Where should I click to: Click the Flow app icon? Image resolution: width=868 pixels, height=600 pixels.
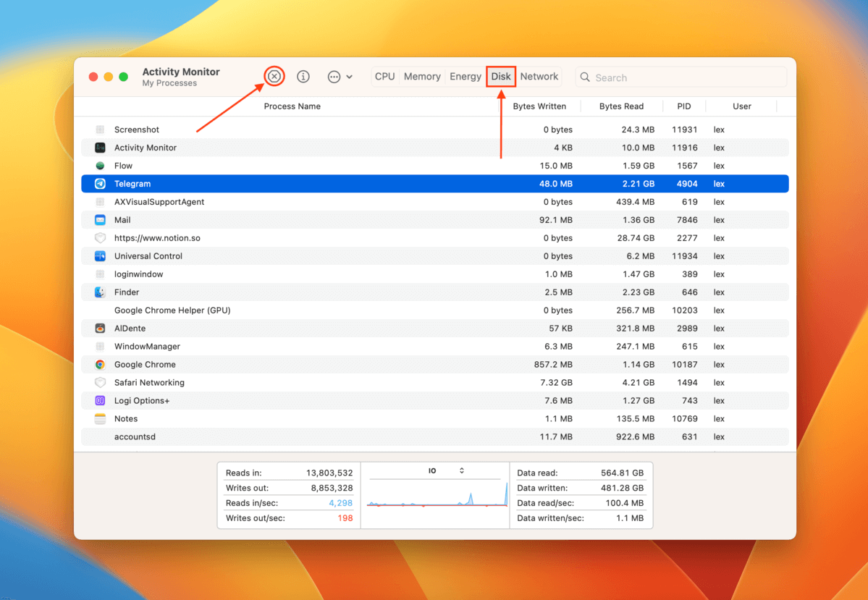100,166
